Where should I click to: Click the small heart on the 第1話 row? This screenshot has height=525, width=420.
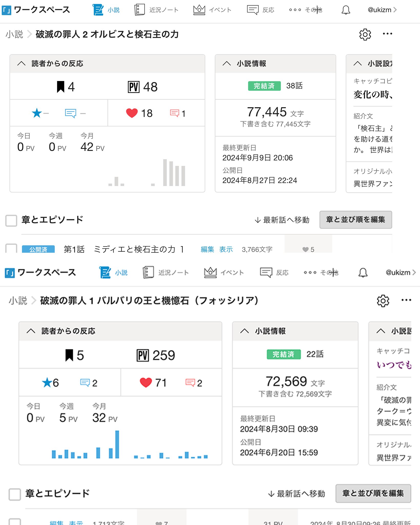click(305, 249)
